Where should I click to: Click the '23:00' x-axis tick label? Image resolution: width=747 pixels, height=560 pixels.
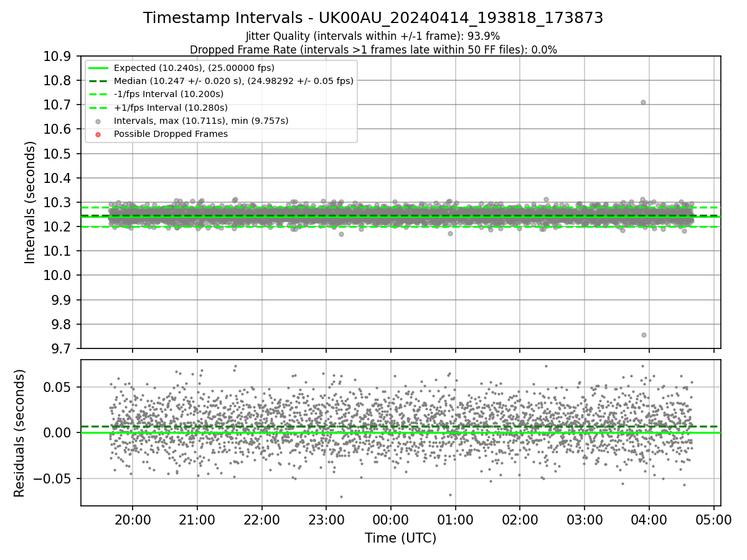326,520
